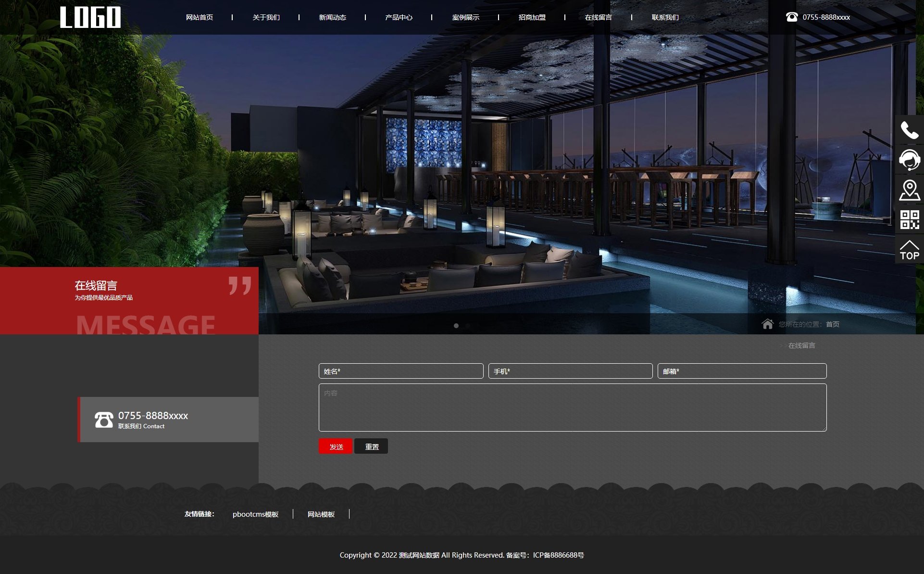924x574 pixels.
Task: Click the phone icon in right sidebar
Action: 909,130
